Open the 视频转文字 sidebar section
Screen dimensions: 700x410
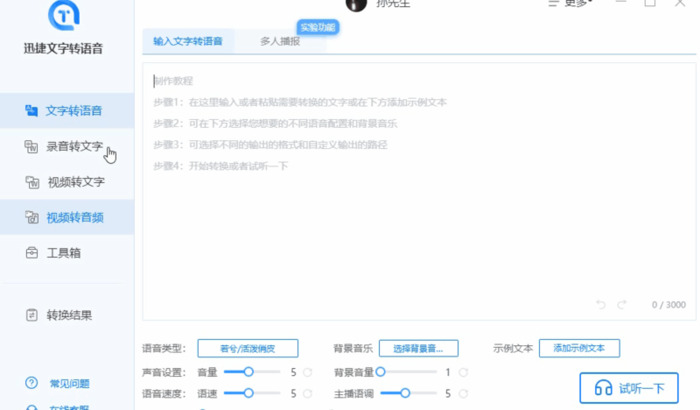point(67,182)
